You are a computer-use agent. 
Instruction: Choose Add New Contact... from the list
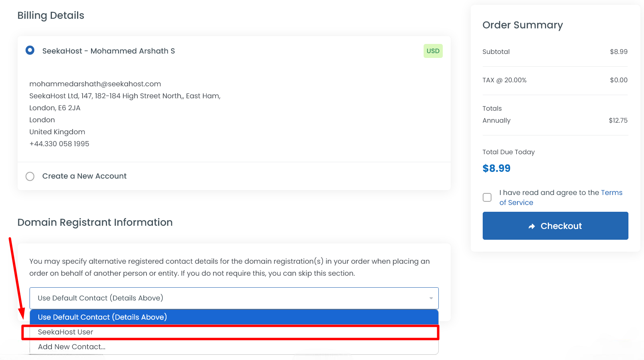(x=234, y=347)
